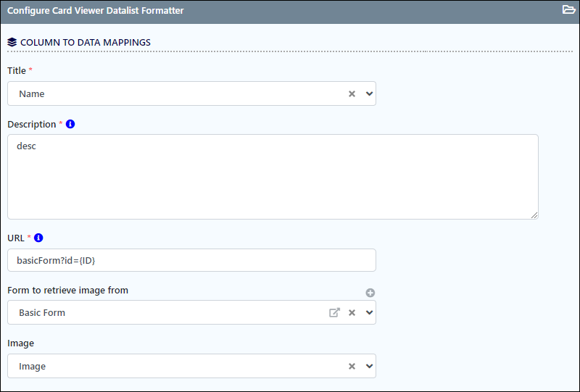Expand the Form to retrieve image dropdown arrow
Screen dimensions: 580x392
coord(369,312)
